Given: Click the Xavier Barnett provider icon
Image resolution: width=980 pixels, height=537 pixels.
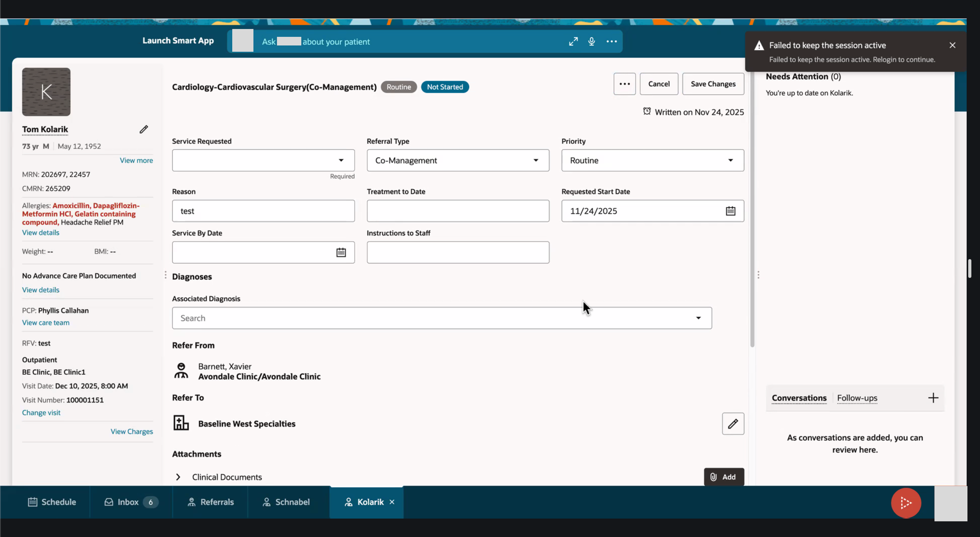Looking at the screenshot, I should pyautogui.click(x=181, y=370).
